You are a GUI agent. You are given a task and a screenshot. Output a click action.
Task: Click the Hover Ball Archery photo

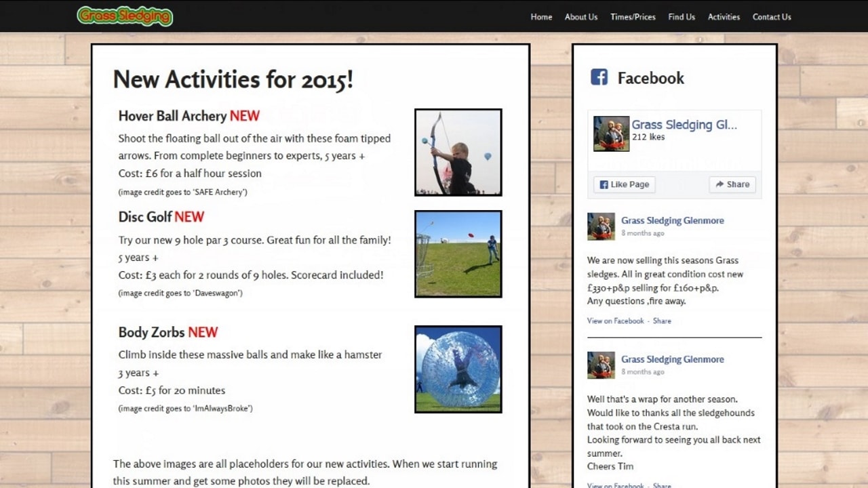458,151
